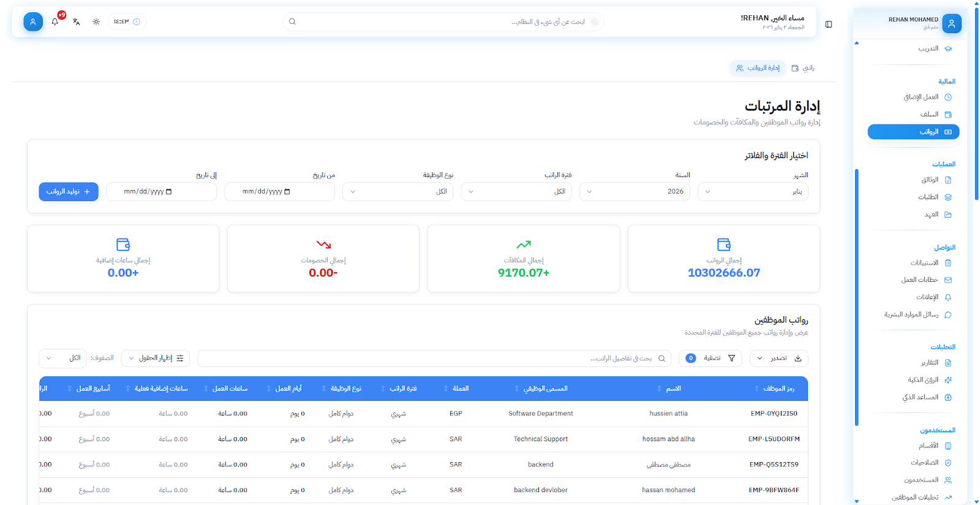Open the نوع الوظيفة dropdown
Viewport: 980px width, 505px height.
[x=398, y=192]
